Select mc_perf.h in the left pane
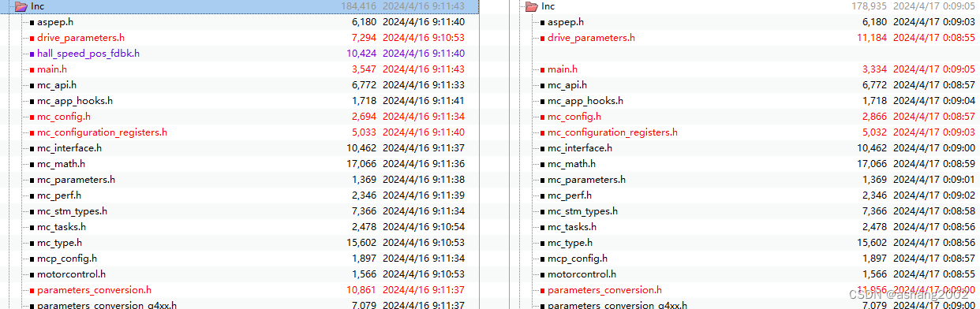Image resolution: width=980 pixels, height=309 pixels. coord(59,195)
